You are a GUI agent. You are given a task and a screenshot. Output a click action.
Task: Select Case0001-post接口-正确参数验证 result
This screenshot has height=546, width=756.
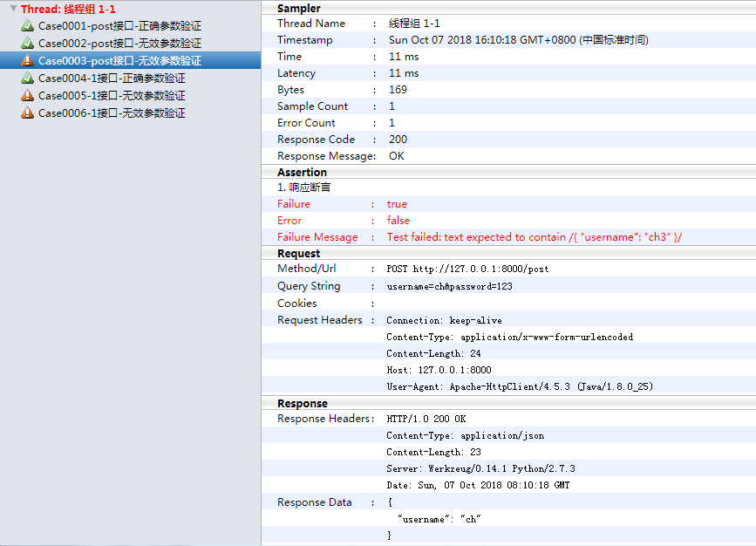pyautogui.click(x=119, y=26)
